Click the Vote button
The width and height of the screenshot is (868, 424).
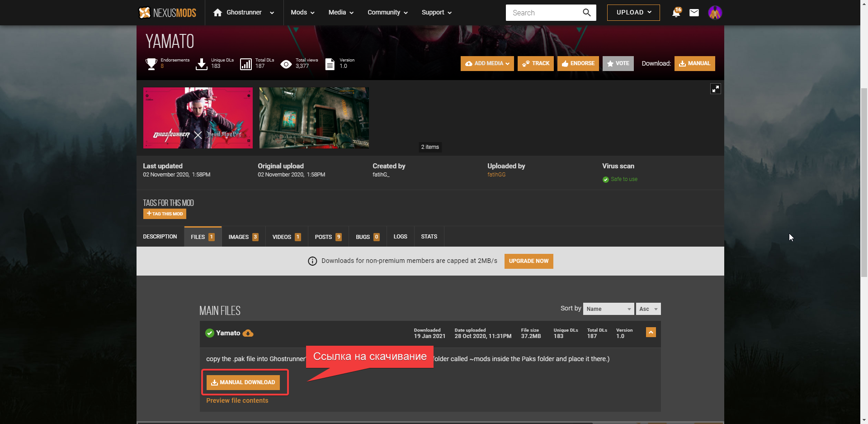click(x=618, y=64)
